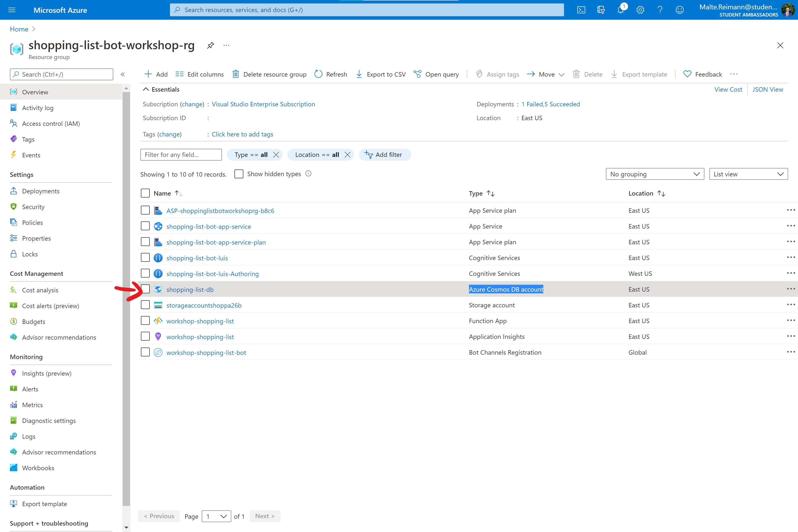Screen dimensions: 798x532
Task: Open Activity log in sidebar
Action: pyautogui.click(x=38, y=108)
